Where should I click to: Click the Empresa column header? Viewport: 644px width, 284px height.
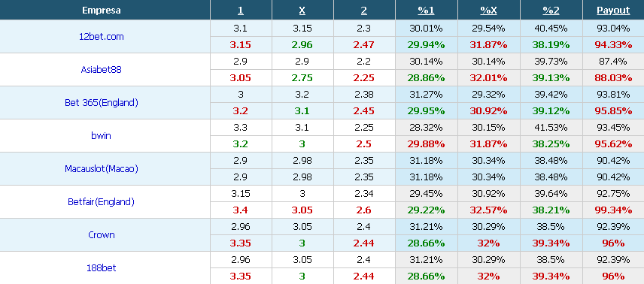click(x=101, y=11)
